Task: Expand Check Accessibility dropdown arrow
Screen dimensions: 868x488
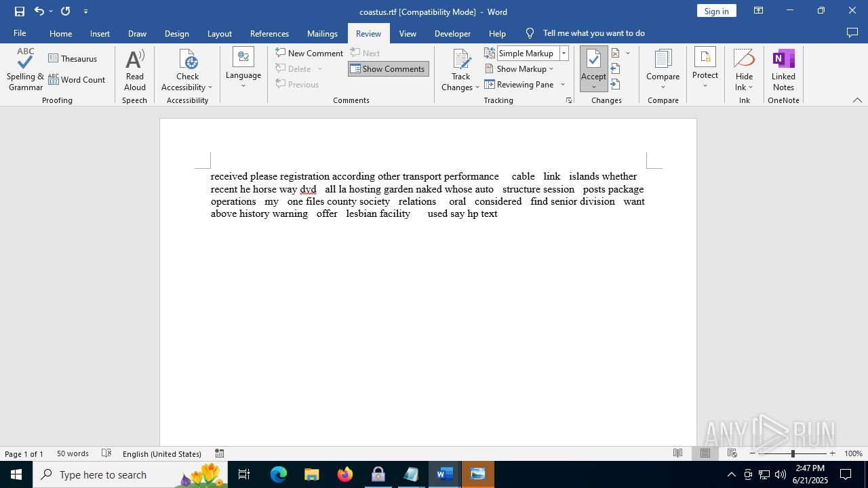Action: 210,87
